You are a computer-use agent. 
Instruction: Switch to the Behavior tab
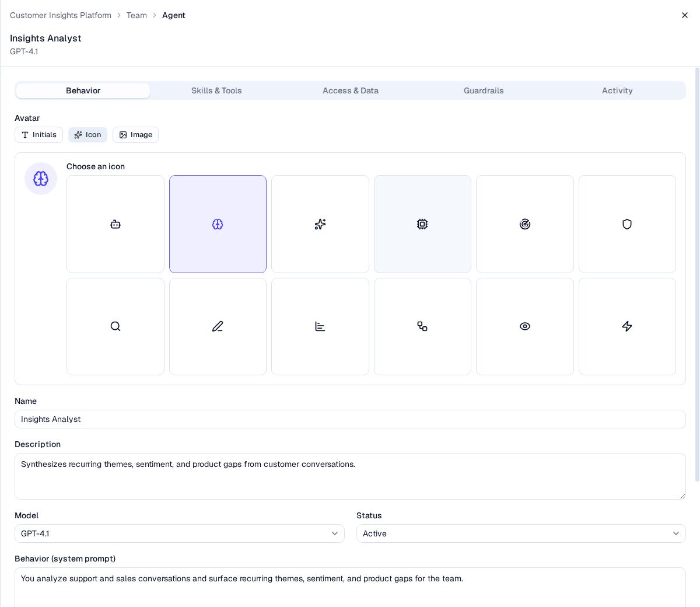pyautogui.click(x=83, y=90)
